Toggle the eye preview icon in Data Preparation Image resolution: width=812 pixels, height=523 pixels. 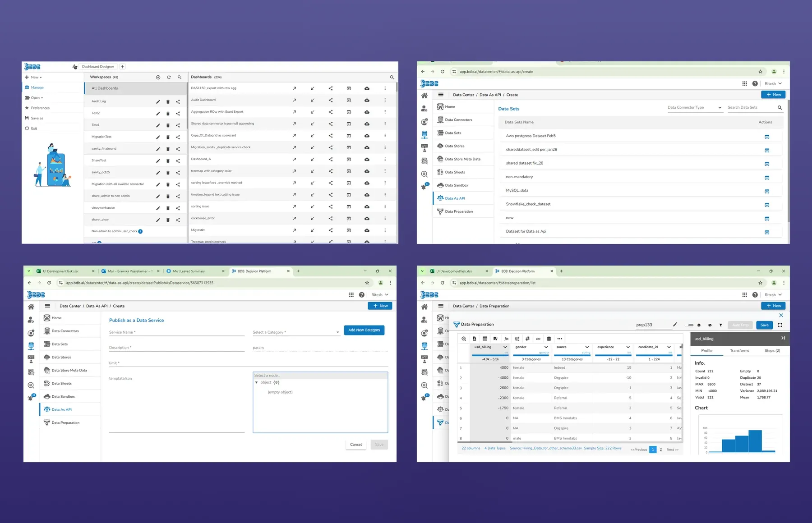(710, 325)
